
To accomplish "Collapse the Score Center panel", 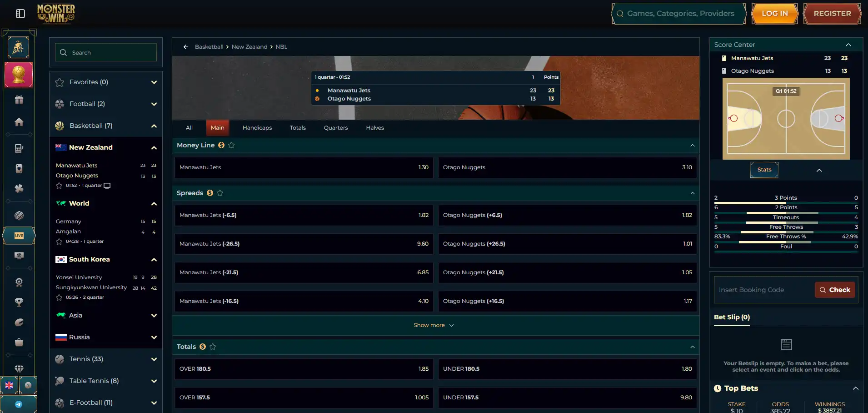I will point(848,45).
